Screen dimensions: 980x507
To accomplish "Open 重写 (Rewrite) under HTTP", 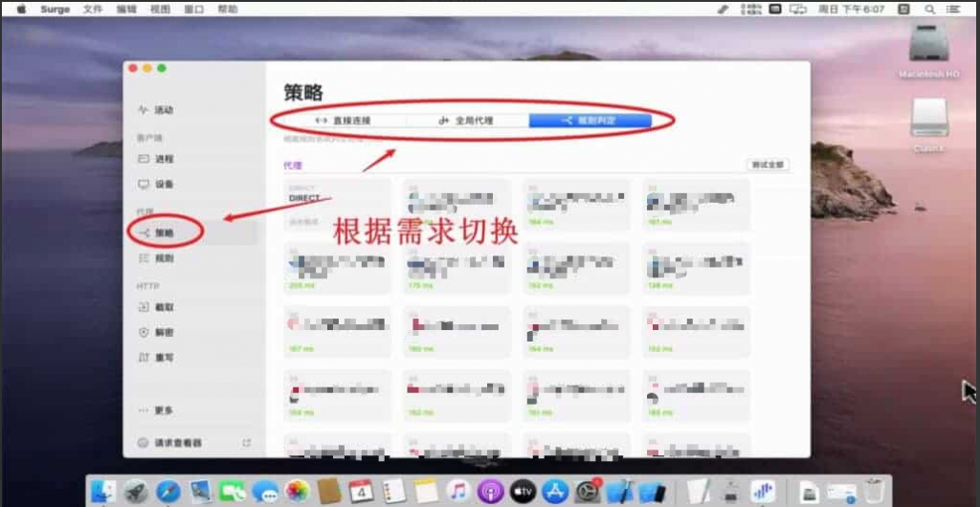I will tap(163, 358).
